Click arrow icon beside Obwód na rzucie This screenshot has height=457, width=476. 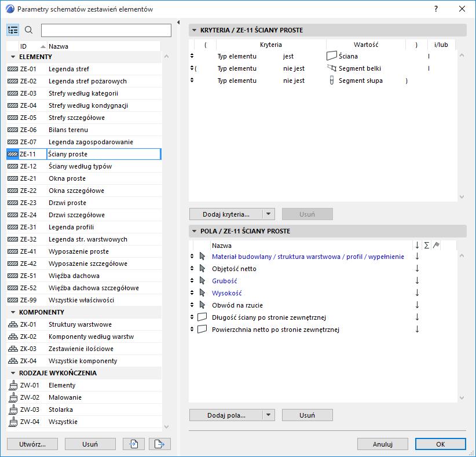pos(202,305)
